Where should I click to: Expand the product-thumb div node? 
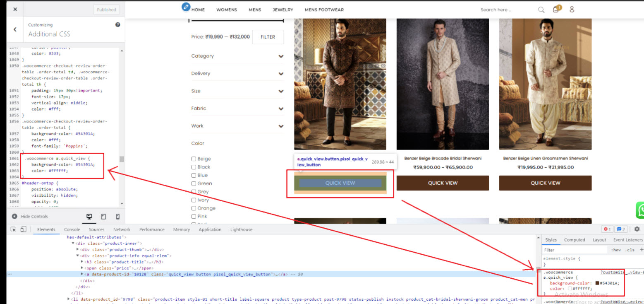coord(78,250)
